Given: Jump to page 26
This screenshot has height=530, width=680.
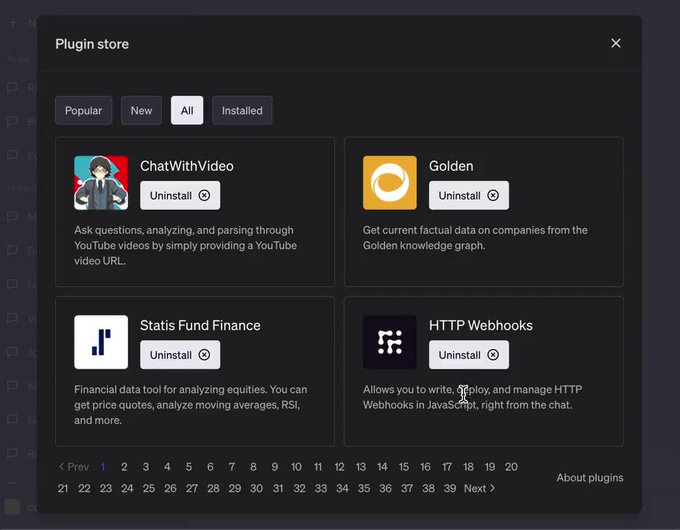Looking at the screenshot, I should point(170,488).
